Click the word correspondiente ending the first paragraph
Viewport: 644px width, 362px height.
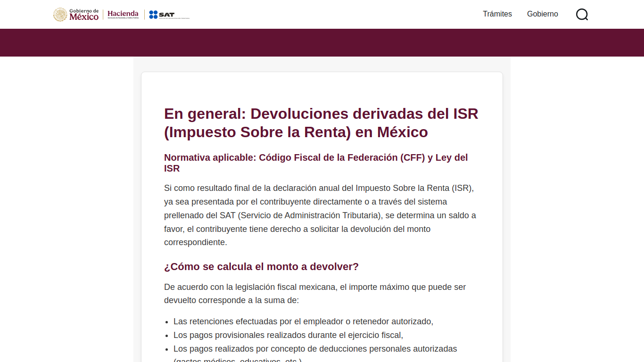(x=194, y=242)
